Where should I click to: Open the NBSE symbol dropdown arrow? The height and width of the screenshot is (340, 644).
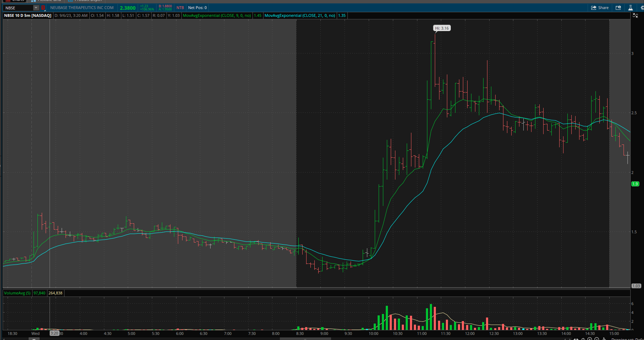pos(36,8)
